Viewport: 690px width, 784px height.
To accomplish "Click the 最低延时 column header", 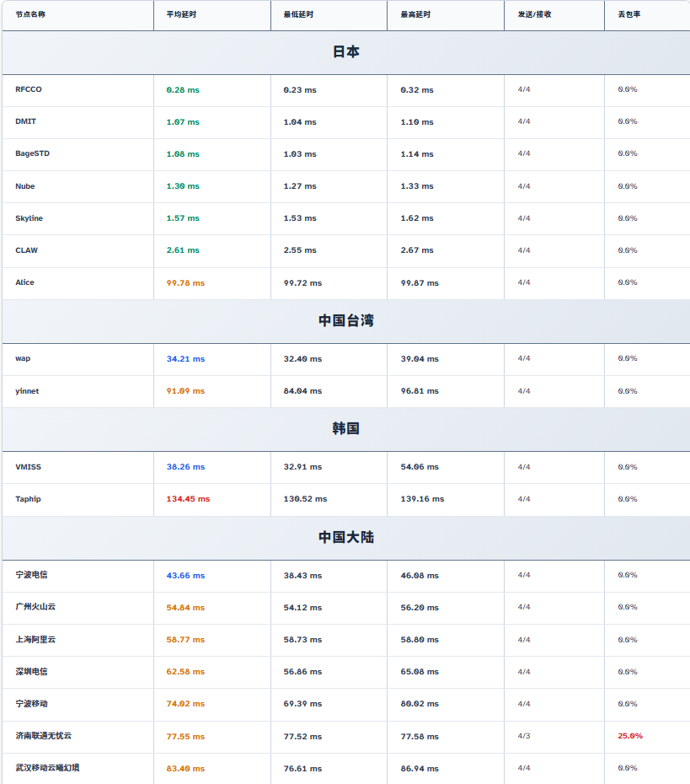I will 298,14.
